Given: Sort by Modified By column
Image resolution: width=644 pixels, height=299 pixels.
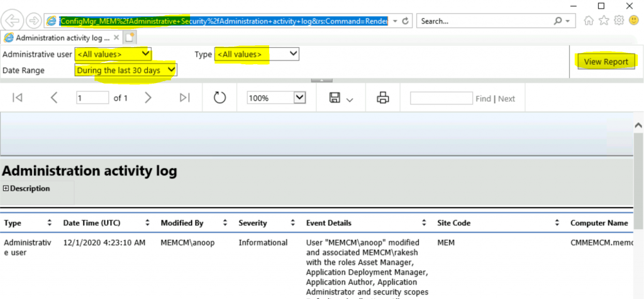Looking at the screenshot, I should point(225,223).
